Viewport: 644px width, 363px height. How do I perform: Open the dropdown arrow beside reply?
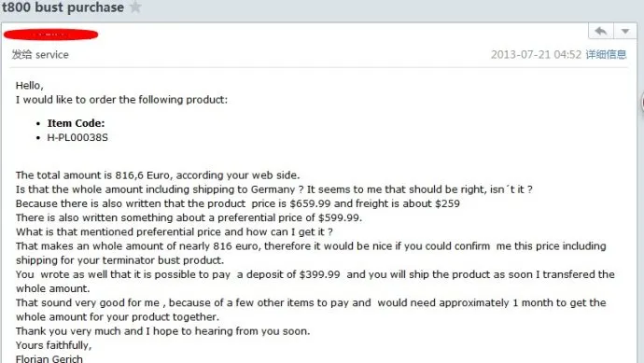click(x=625, y=31)
